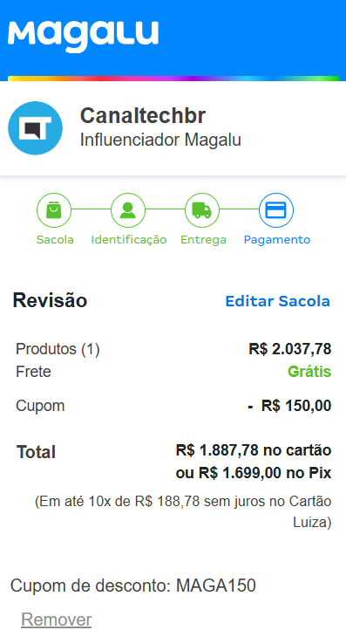This screenshot has width=346, height=644.
Task: Open the Editar Sacola link
Action: point(277,301)
